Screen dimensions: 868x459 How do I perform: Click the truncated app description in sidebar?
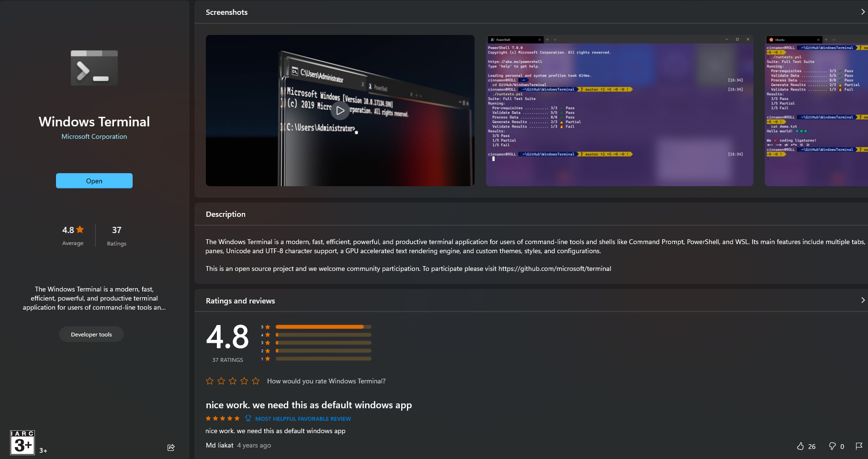94,298
